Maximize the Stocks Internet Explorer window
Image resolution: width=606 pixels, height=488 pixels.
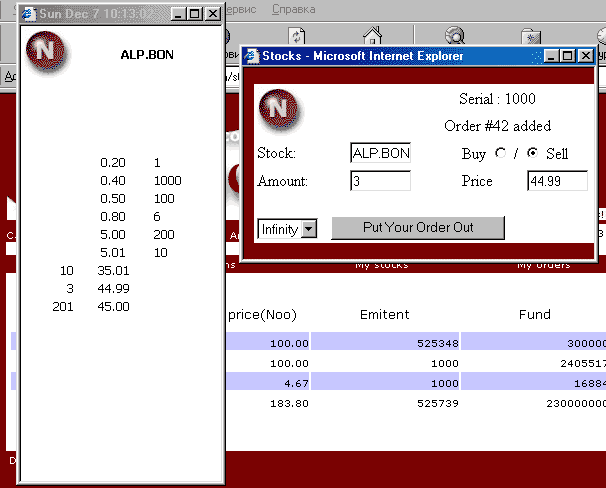pyautogui.click(x=567, y=56)
